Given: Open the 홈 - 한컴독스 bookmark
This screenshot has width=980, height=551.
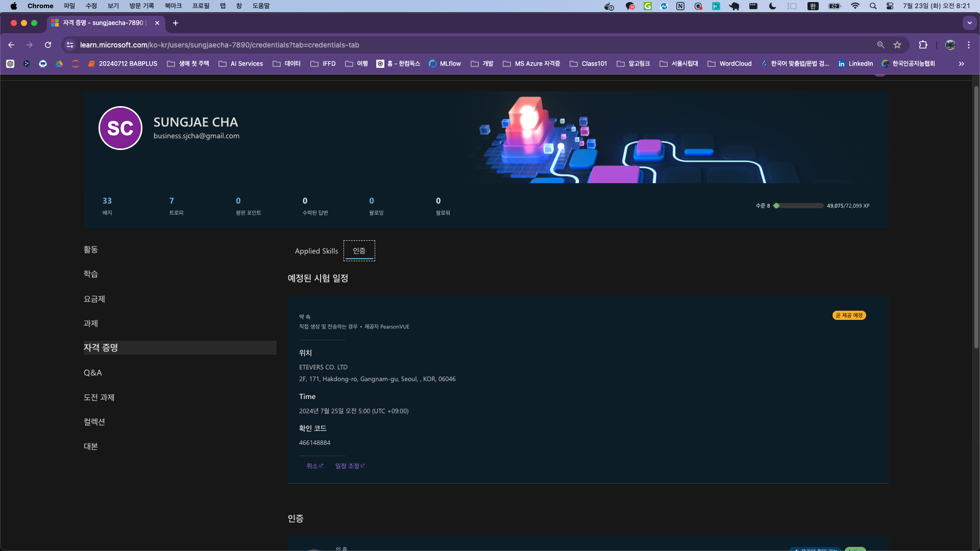Looking at the screenshot, I should [398, 64].
